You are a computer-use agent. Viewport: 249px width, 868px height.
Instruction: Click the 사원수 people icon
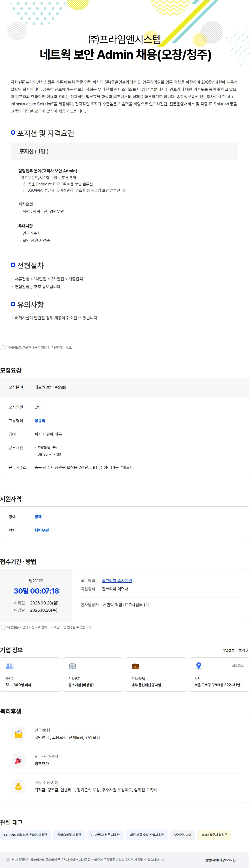[10, 666]
